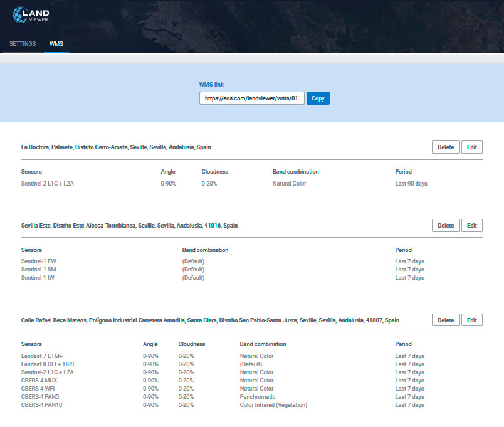Click '0-20%' cloudness in Landsat 7 row

click(x=186, y=356)
